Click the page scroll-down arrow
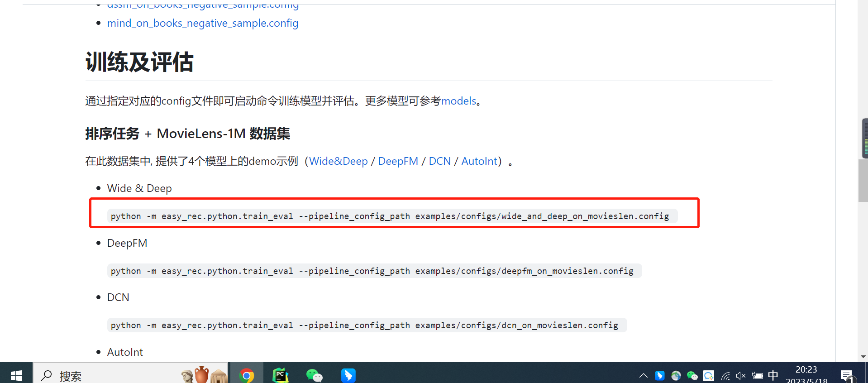Image resolution: width=868 pixels, height=383 pixels. click(863, 357)
